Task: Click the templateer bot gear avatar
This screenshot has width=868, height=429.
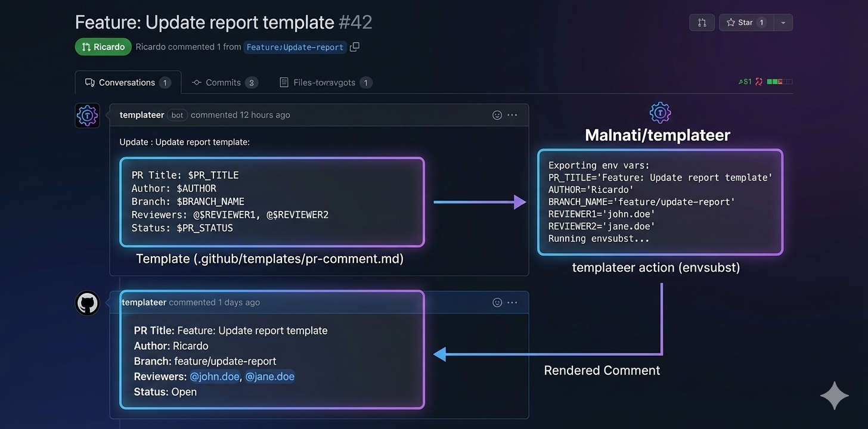Action: [87, 115]
